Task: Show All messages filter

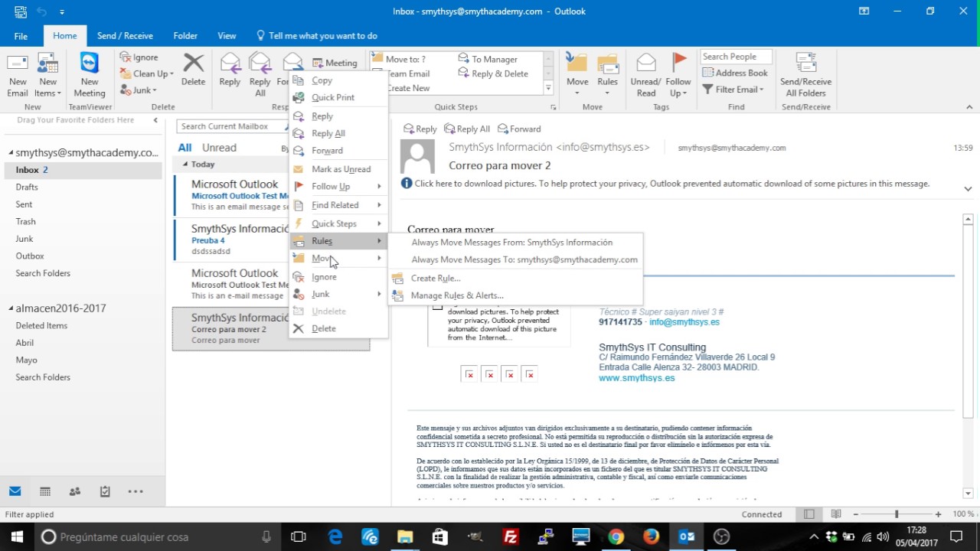Action: [185, 148]
